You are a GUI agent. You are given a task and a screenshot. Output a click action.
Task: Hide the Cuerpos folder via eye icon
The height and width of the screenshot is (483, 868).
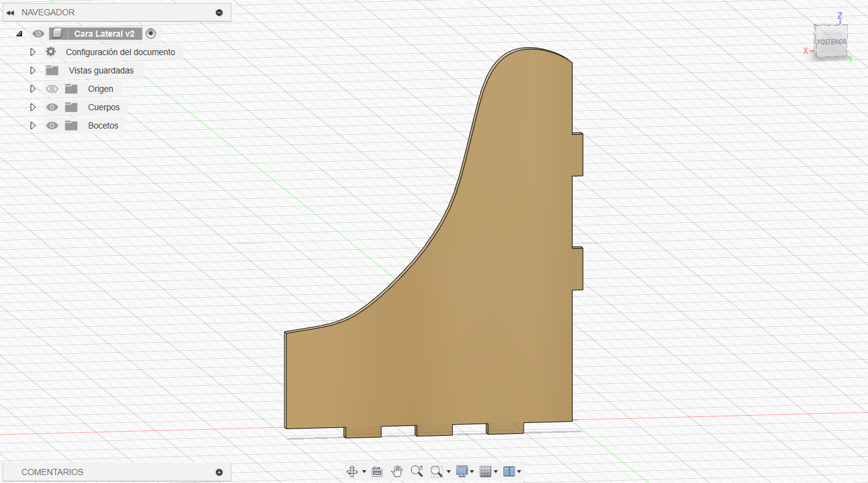coord(53,107)
